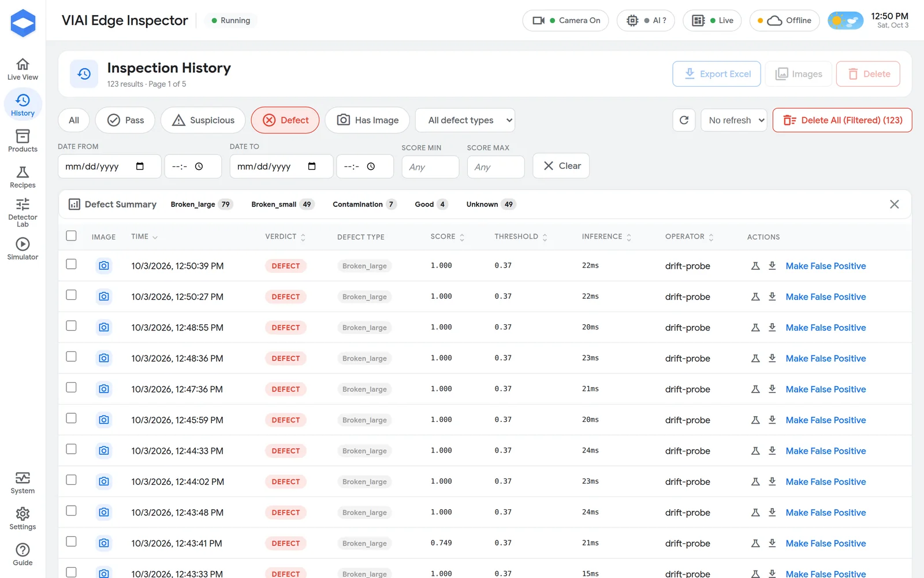Open the No refresh interval dropdown

pyautogui.click(x=734, y=120)
